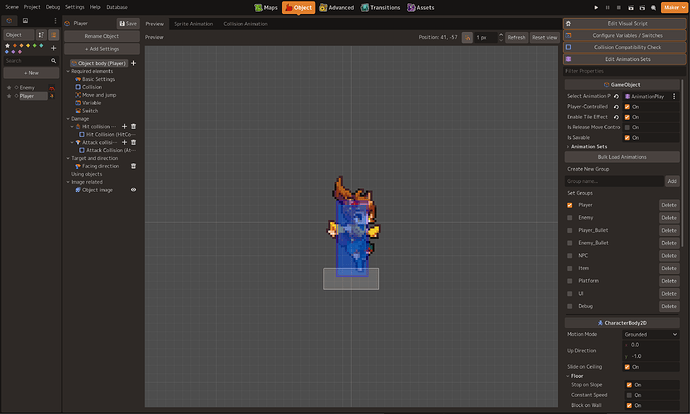Add to Attack collision with plus icon
The height and width of the screenshot is (414, 690).
(124, 143)
